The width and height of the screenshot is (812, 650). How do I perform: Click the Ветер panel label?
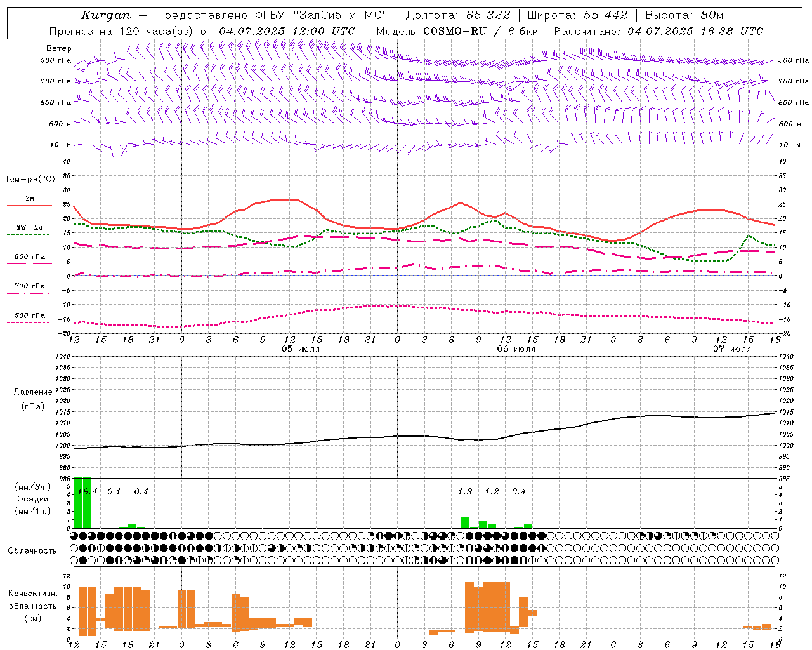(x=59, y=48)
